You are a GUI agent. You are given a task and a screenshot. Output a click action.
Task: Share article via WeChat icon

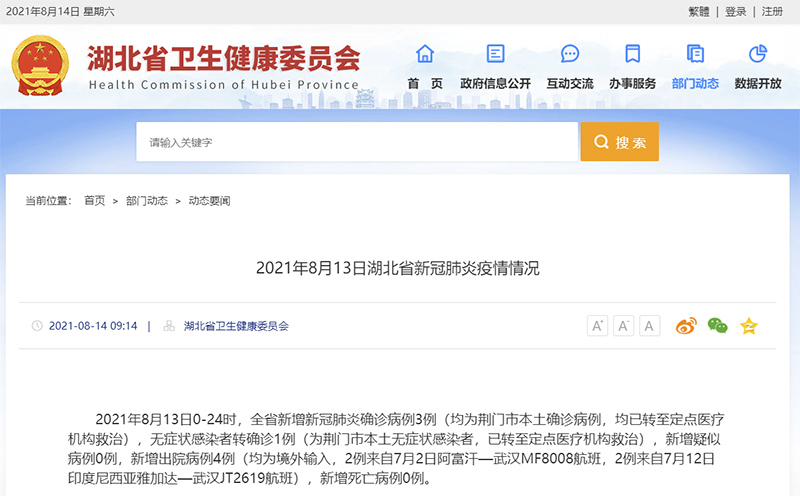pyautogui.click(x=717, y=326)
